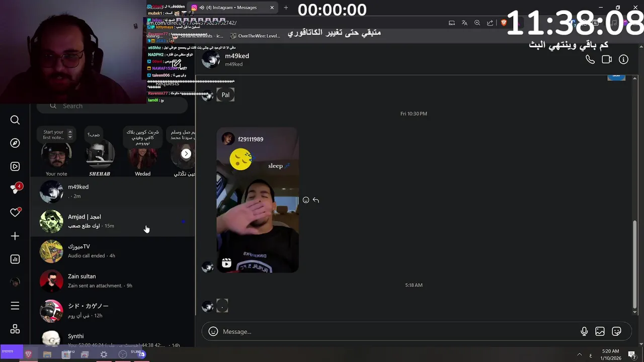This screenshot has width=644, height=362.
Task: Click the Message text input
Action: tap(397, 331)
